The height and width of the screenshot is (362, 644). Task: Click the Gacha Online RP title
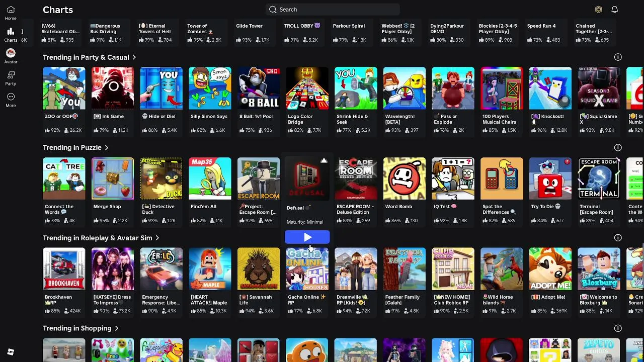coord(307,300)
